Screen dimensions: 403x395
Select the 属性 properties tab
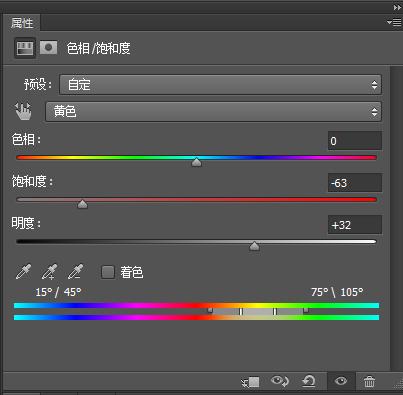pyautogui.click(x=22, y=23)
